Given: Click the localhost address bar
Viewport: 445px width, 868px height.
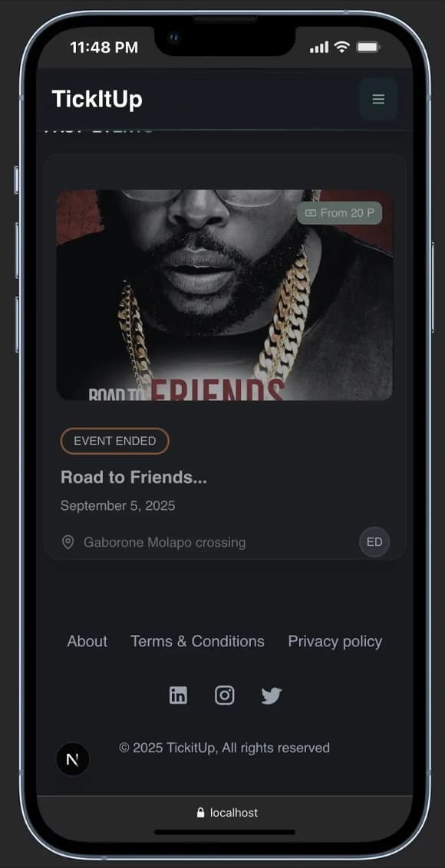Looking at the screenshot, I should [x=225, y=813].
